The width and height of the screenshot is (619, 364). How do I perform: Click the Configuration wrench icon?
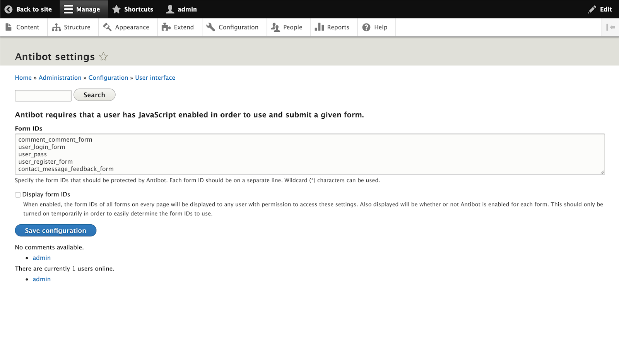211,27
